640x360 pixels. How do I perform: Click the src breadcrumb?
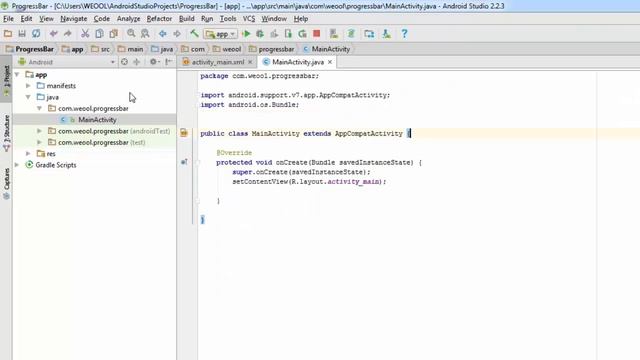pyautogui.click(x=101, y=49)
